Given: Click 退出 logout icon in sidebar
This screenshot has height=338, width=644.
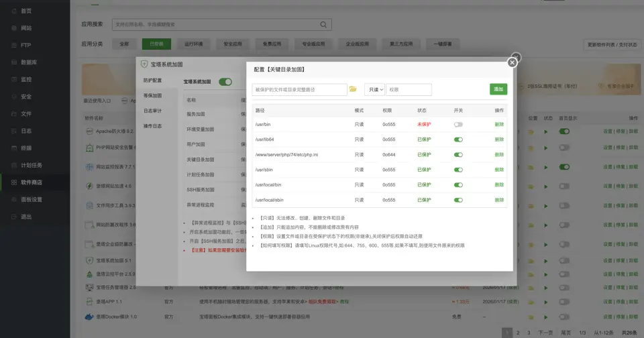Looking at the screenshot, I should tap(14, 217).
